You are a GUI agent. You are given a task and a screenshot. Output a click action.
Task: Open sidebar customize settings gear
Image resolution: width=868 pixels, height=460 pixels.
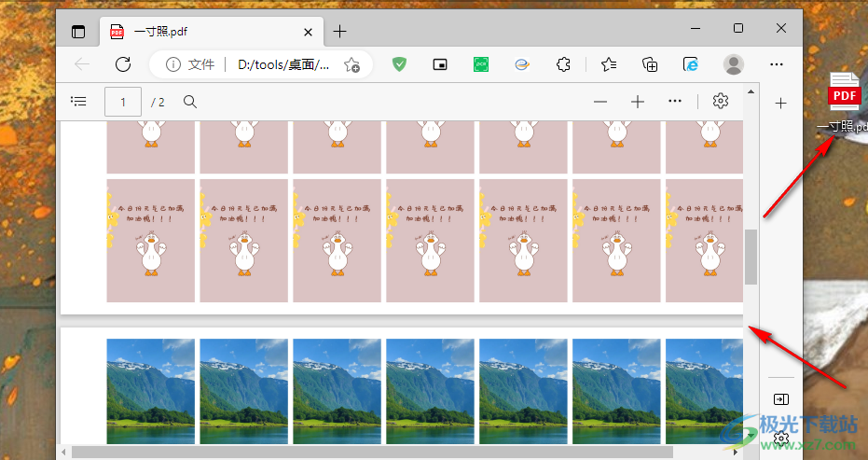pos(781,439)
